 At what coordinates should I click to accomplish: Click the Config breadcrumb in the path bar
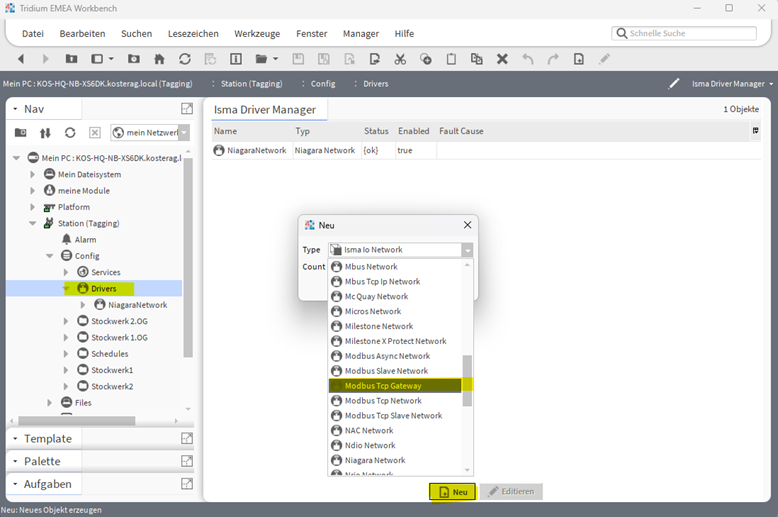(323, 84)
